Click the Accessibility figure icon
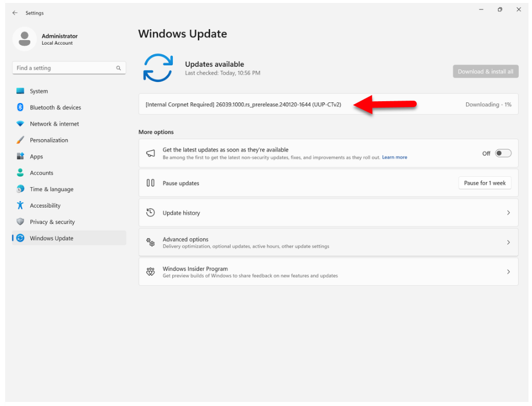Image resolution: width=532 pixels, height=406 pixels. pyautogui.click(x=20, y=205)
